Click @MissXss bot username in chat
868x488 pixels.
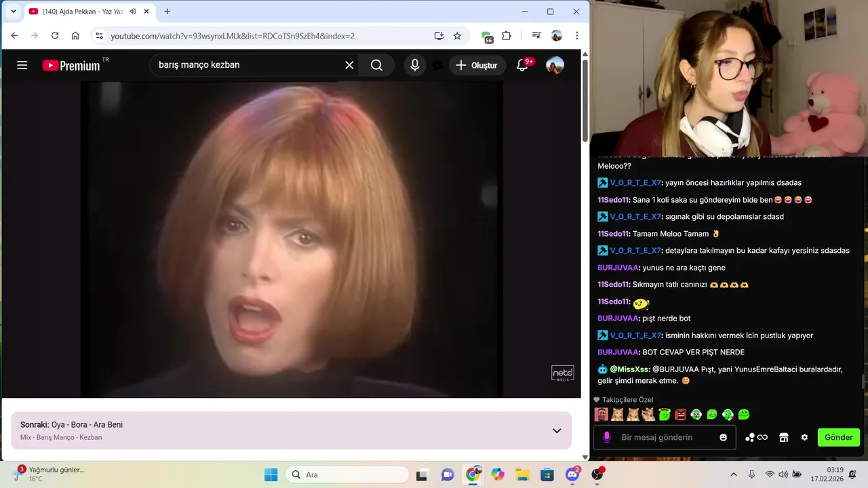(x=629, y=369)
